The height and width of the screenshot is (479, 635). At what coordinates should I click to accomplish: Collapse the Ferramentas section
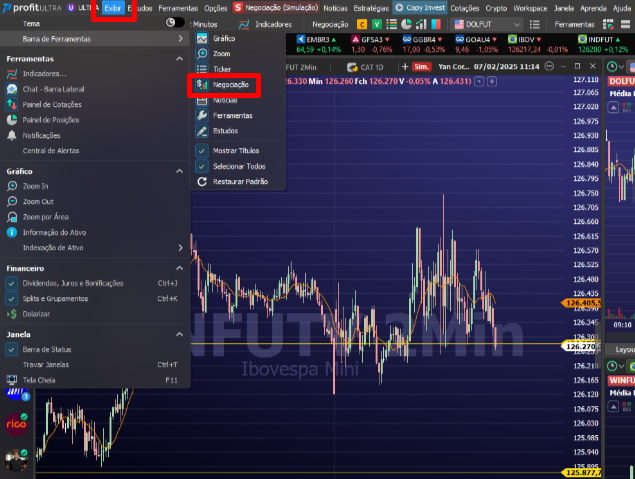coord(179,59)
